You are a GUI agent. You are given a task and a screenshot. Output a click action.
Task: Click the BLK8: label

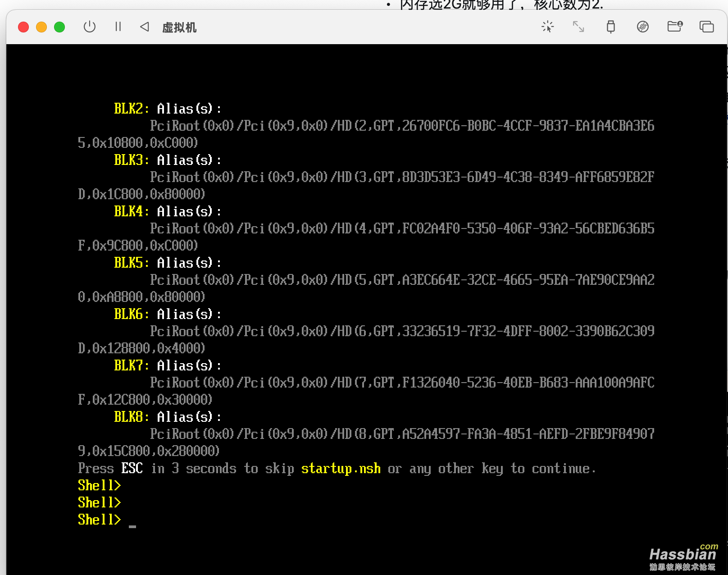coord(131,417)
